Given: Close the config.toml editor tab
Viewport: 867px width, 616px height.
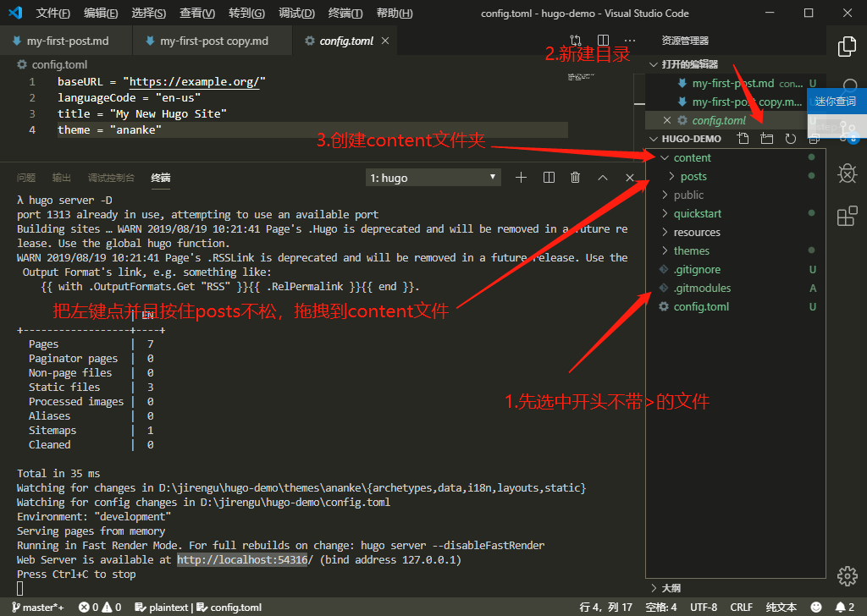Looking at the screenshot, I should 385,41.
